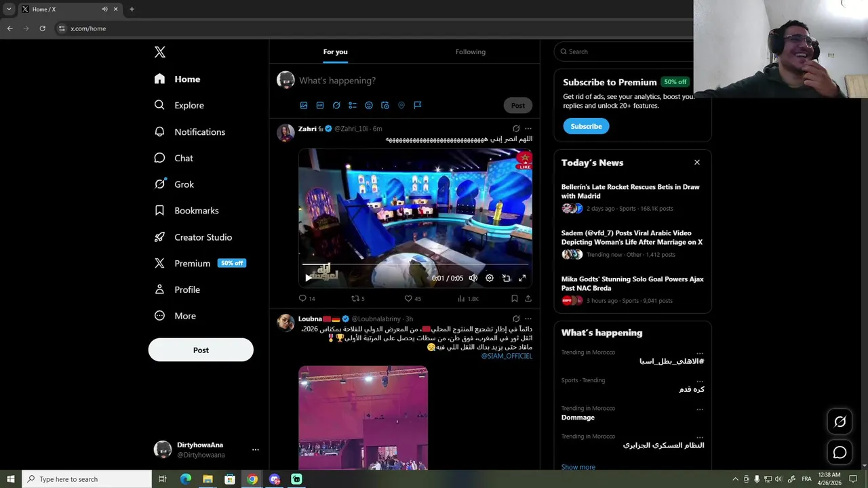View analytics of Zahri's post
868x488 pixels.
pyautogui.click(x=468, y=298)
